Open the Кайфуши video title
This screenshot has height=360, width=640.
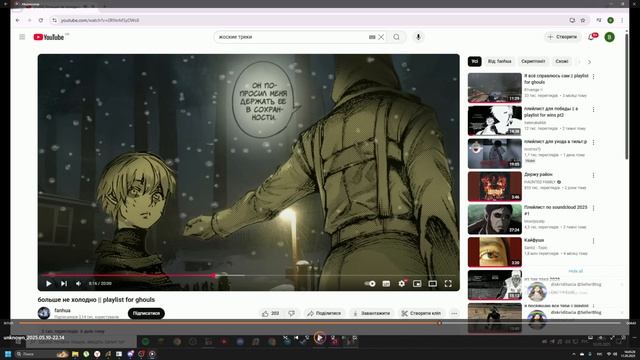coord(534,240)
